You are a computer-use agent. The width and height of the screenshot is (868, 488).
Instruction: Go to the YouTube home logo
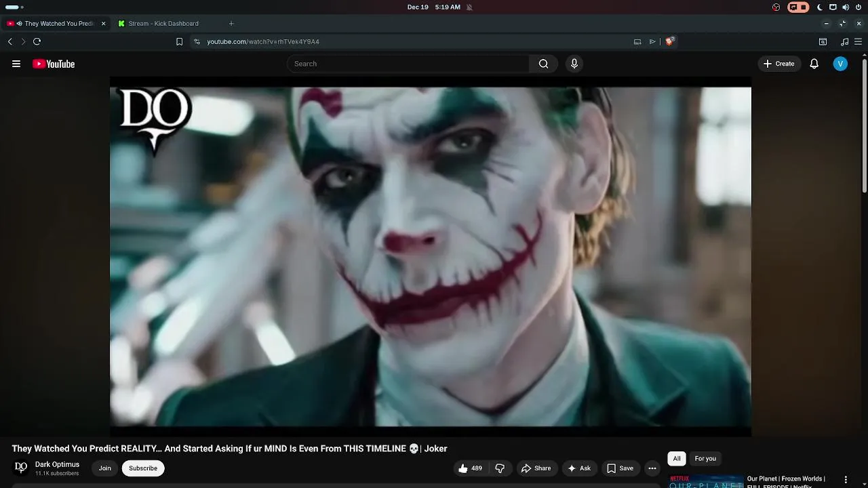click(54, 64)
